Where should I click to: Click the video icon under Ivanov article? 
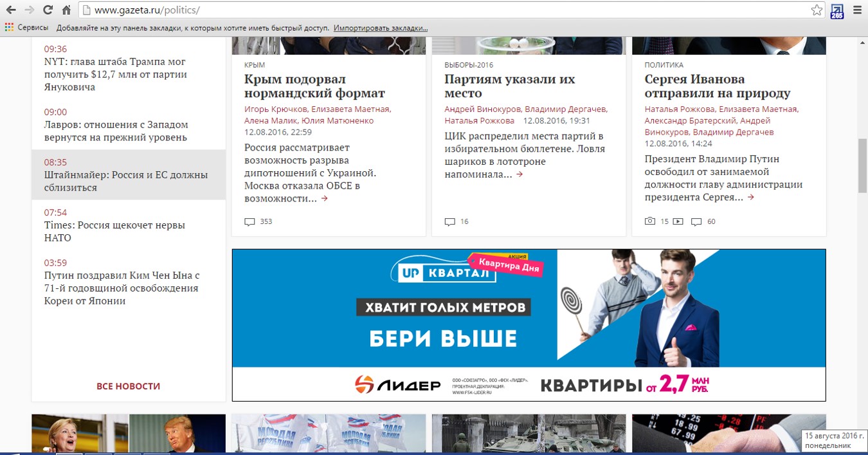678,221
